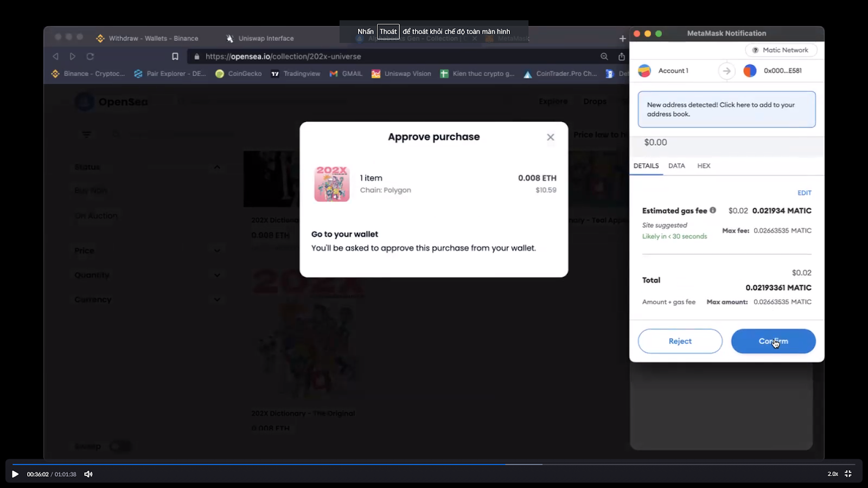Switch to the DATA tab in MetaMask
The width and height of the screenshot is (868, 488).
tap(676, 166)
